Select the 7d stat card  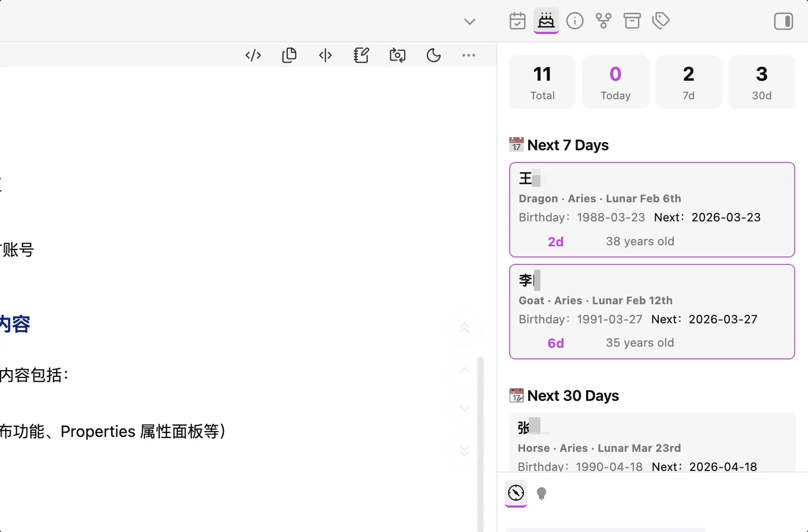tap(689, 82)
